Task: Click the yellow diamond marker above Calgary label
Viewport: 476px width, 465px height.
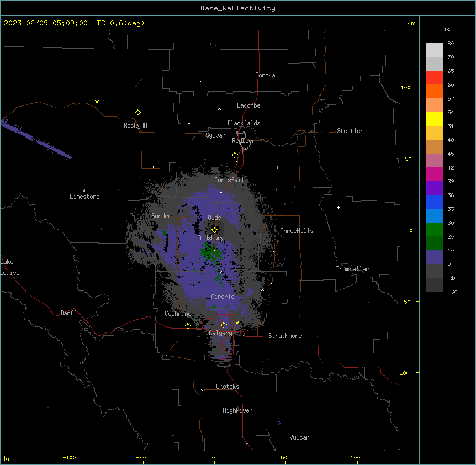Action: pyautogui.click(x=224, y=325)
